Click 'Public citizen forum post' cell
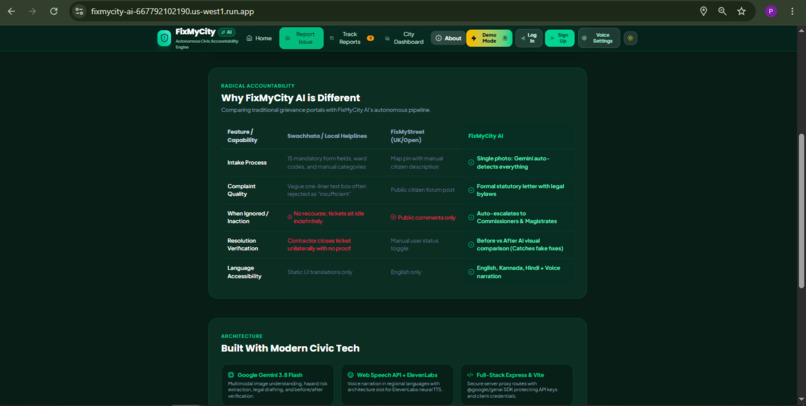 pyautogui.click(x=423, y=190)
